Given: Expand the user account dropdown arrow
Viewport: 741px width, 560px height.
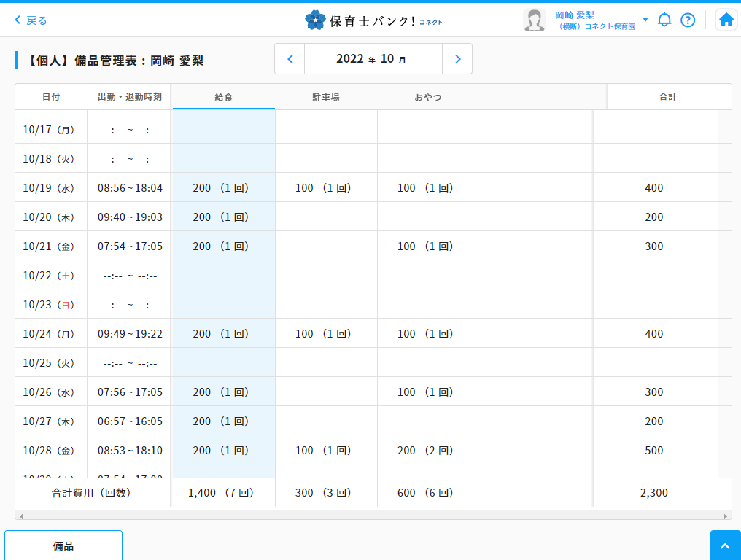Looking at the screenshot, I should click(645, 20).
